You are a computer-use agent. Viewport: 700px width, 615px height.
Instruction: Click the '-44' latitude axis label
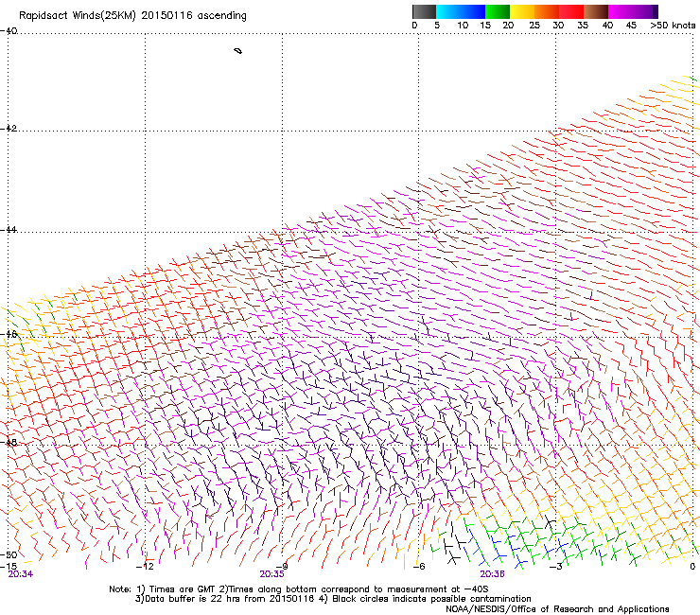pyautogui.click(x=9, y=230)
